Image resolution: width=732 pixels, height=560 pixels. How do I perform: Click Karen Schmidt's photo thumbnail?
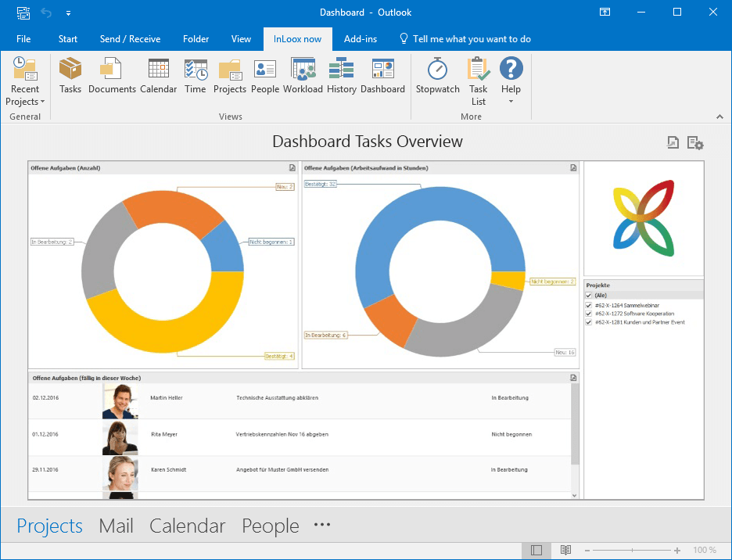point(120,473)
